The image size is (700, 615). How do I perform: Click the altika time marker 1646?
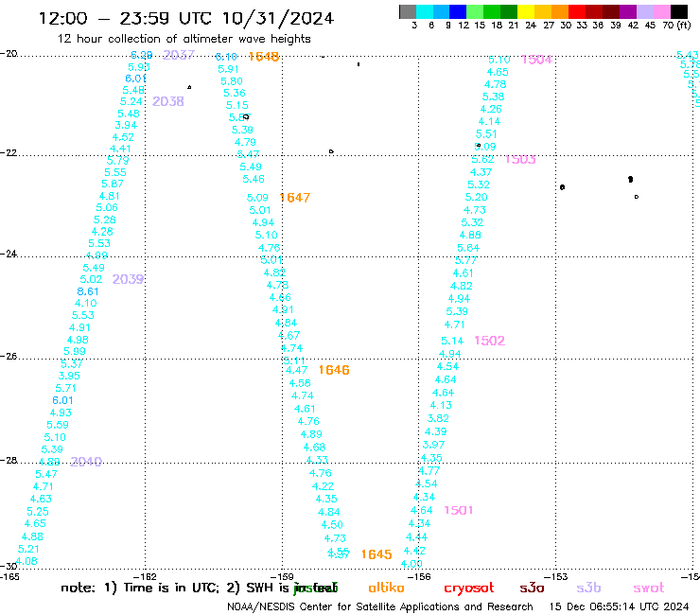tap(334, 370)
